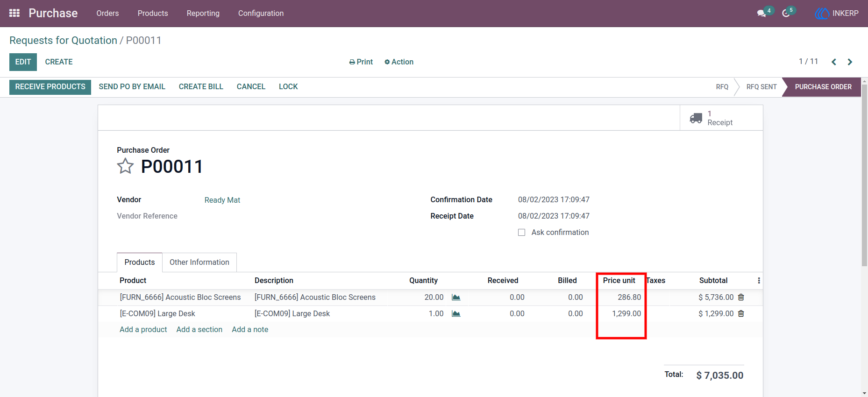Image resolution: width=868 pixels, height=397 pixels.
Task: Sort by the Quantity column header
Action: tap(423, 281)
